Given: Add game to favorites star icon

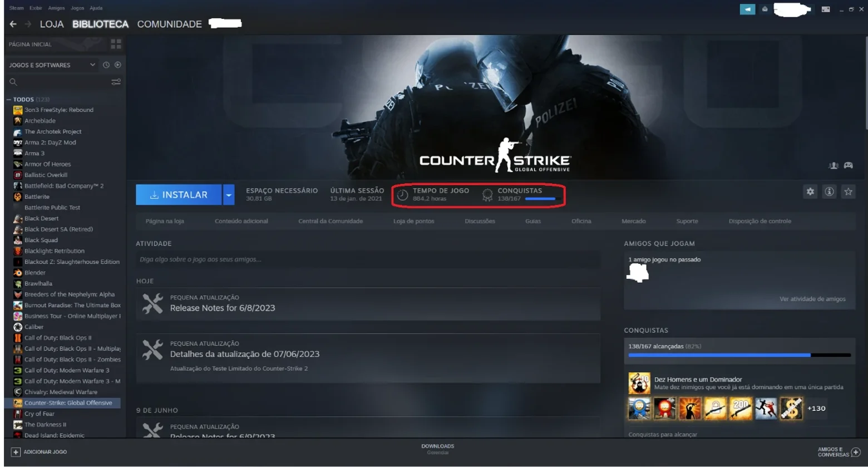Looking at the screenshot, I should pos(848,191).
